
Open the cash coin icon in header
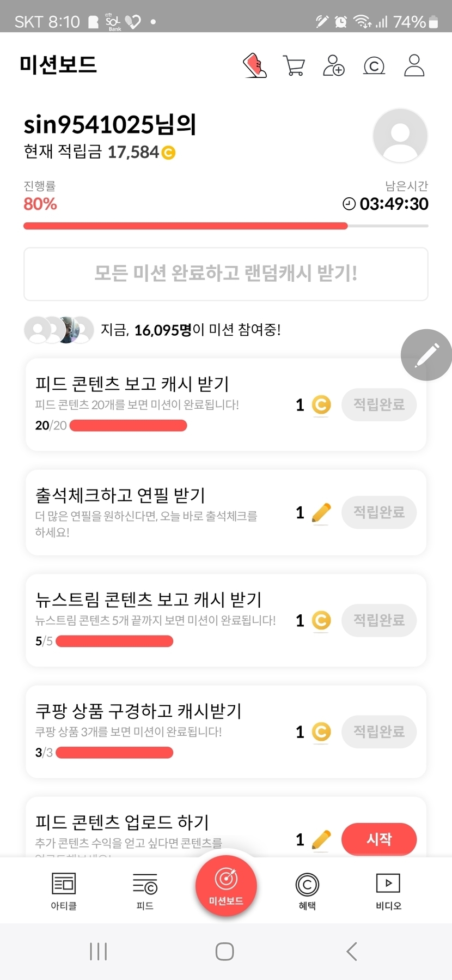point(374,66)
